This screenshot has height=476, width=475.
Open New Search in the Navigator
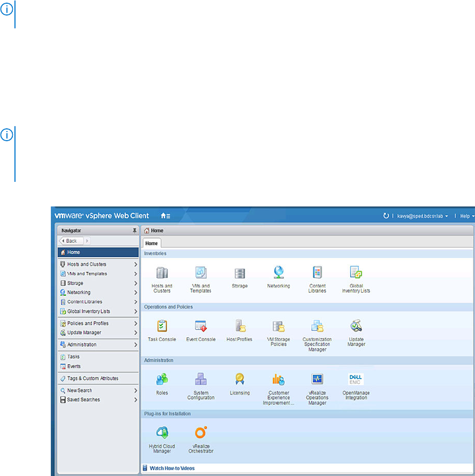click(98, 390)
